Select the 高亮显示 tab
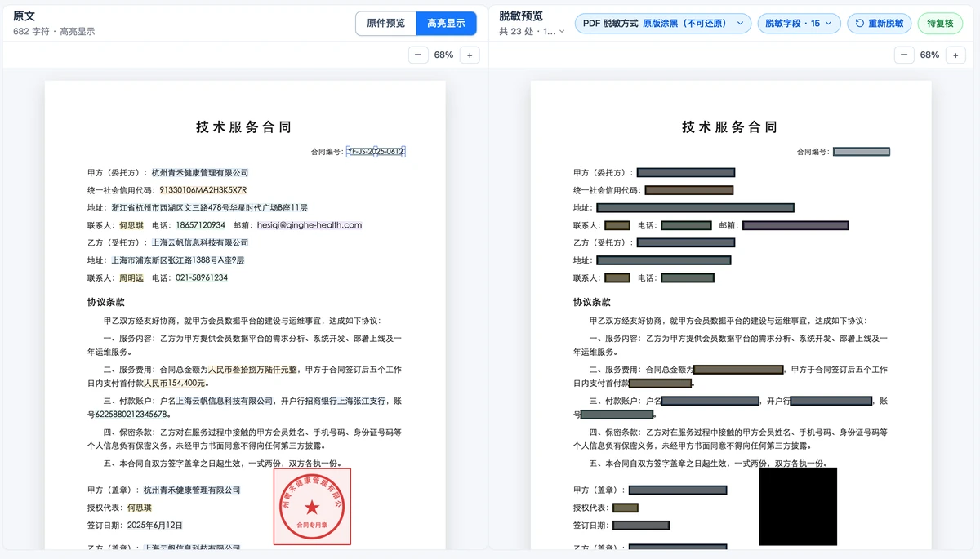 [x=446, y=24]
